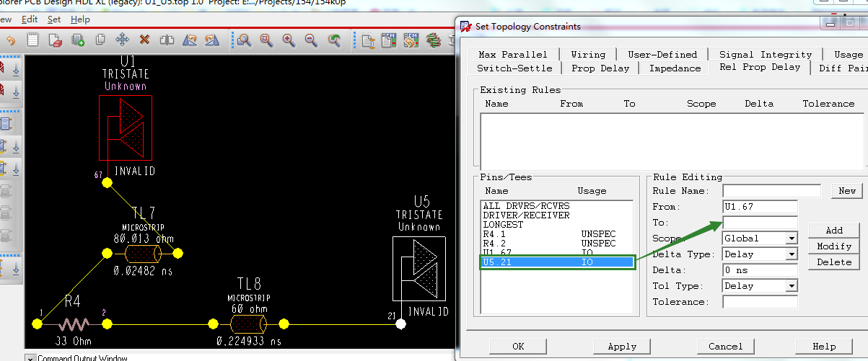Image resolution: width=868 pixels, height=361 pixels.
Task: Select the TL7 microstrip line symbol
Action: point(141,253)
